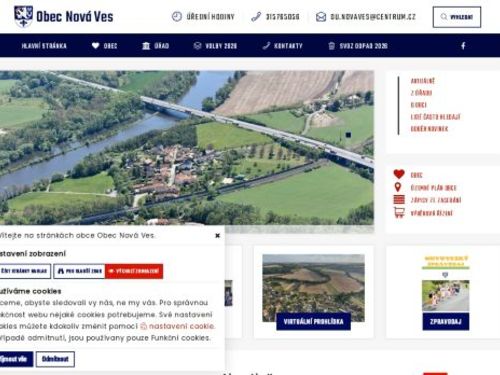Open the Obec menu in the navigation bar
The image size is (500, 375).
104,46
